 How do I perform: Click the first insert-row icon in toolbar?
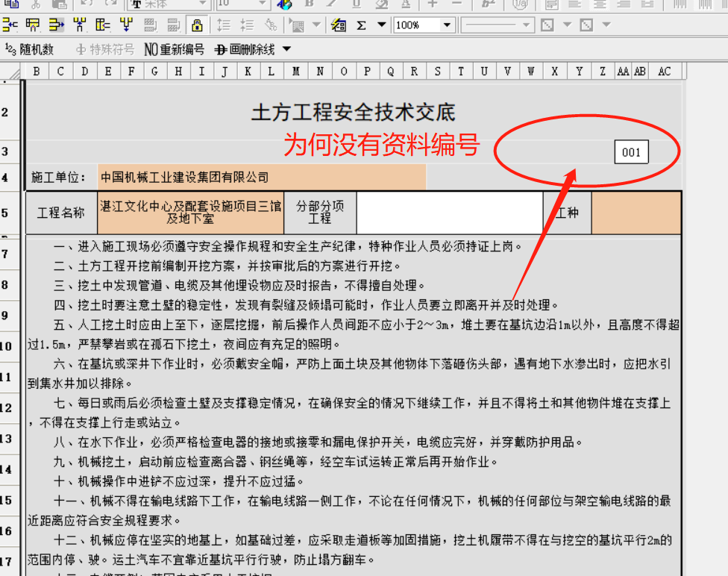(x=10, y=25)
